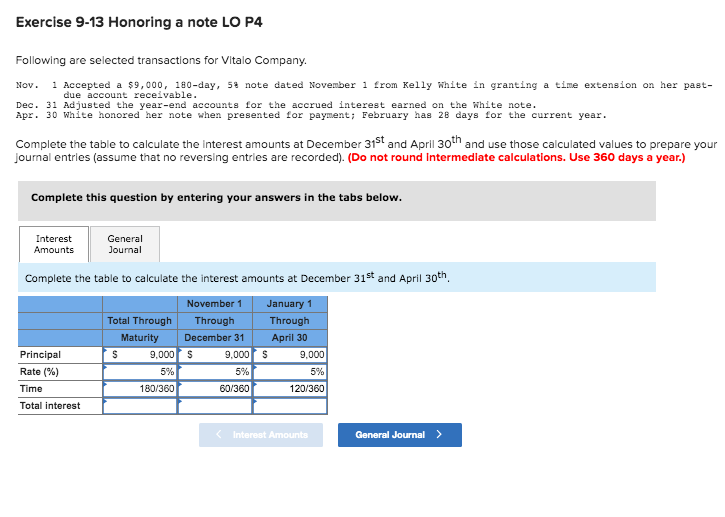Click the Total interest row label

[x=50, y=406]
